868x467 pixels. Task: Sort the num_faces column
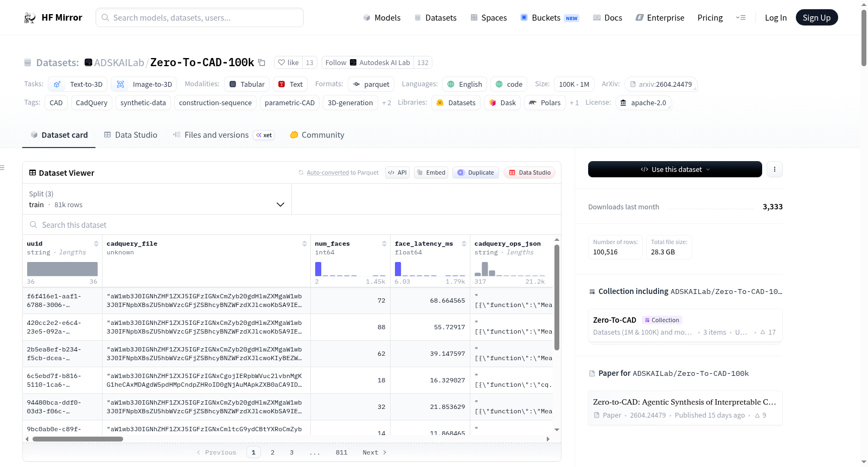[x=384, y=244]
